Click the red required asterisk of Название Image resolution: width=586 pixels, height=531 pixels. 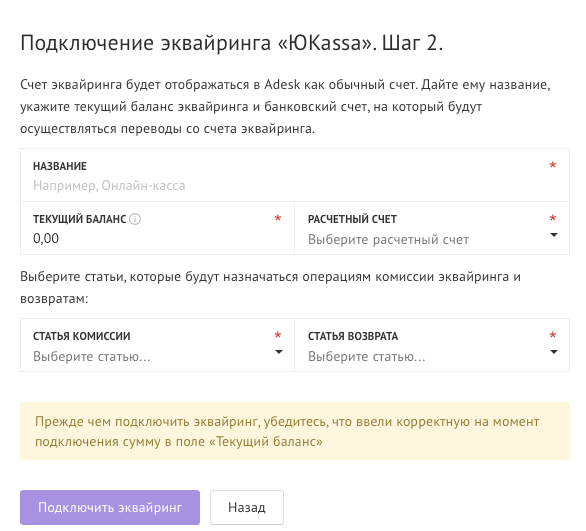coord(553,165)
